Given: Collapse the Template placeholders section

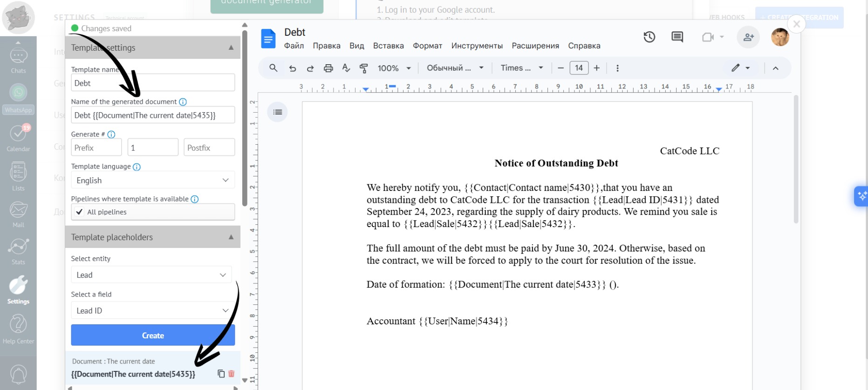Looking at the screenshot, I should [x=231, y=237].
